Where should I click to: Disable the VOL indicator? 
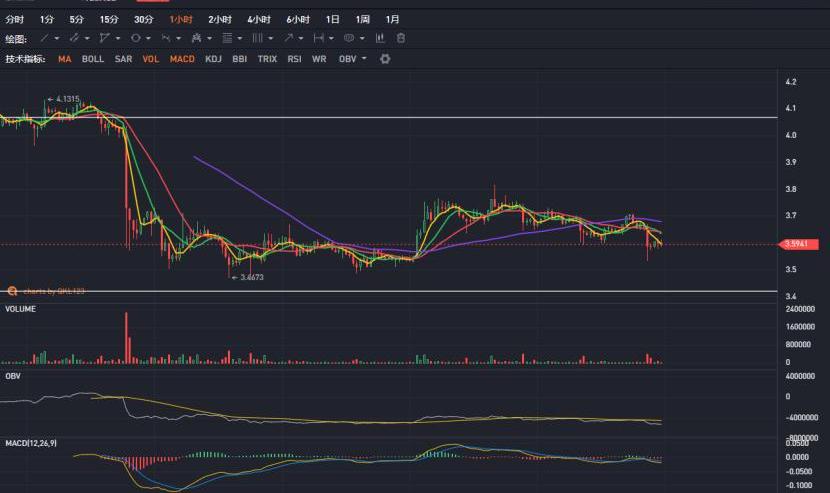(150, 59)
